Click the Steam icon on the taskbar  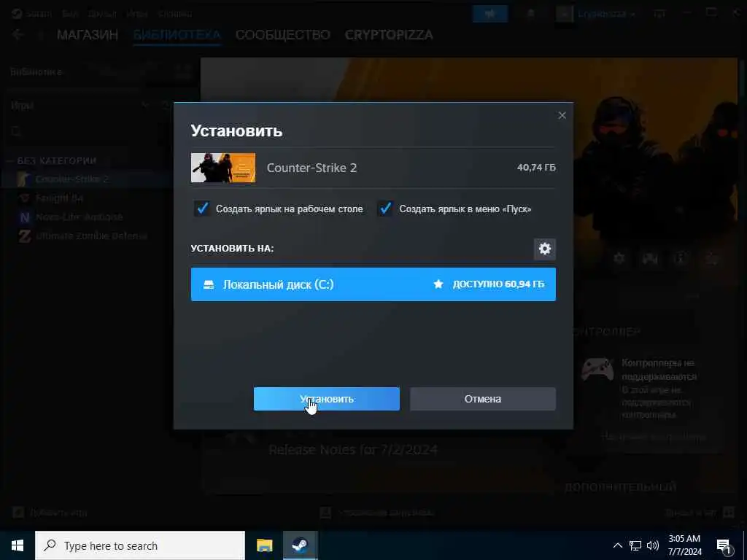tap(300, 545)
